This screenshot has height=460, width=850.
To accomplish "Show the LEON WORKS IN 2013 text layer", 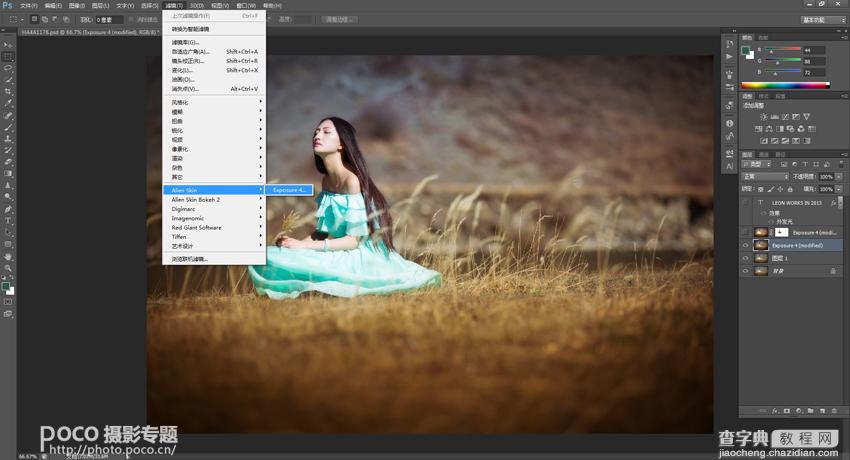I will tap(745, 203).
